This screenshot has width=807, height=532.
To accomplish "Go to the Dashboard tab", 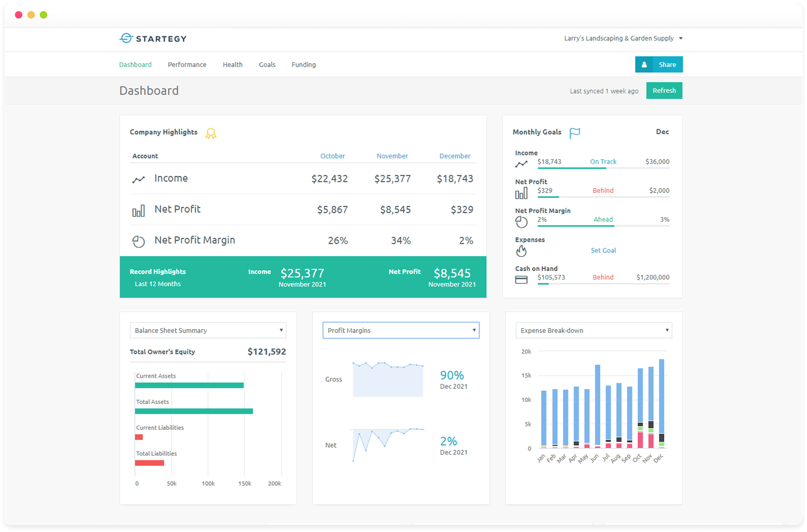I will point(135,65).
